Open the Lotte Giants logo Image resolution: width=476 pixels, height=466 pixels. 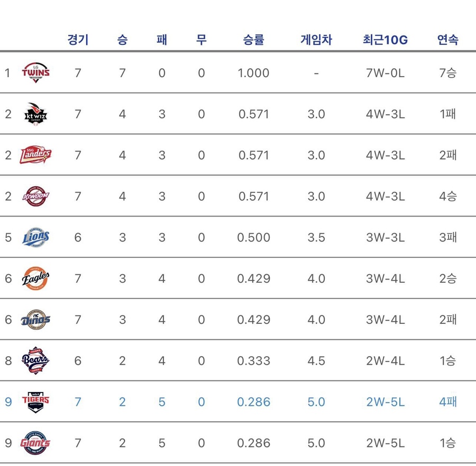[x=35, y=443]
